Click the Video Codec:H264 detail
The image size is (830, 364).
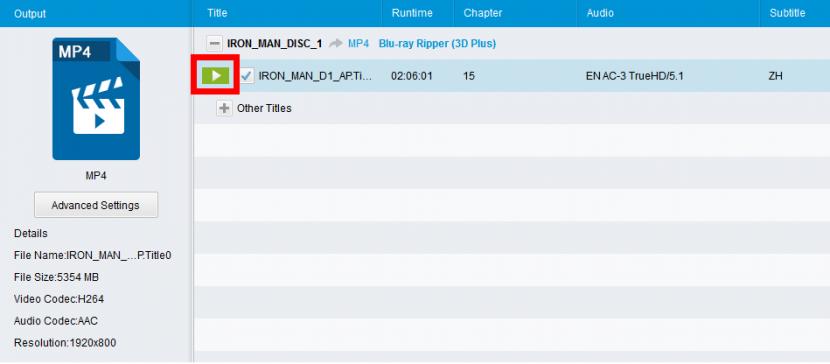(x=59, y=299)
